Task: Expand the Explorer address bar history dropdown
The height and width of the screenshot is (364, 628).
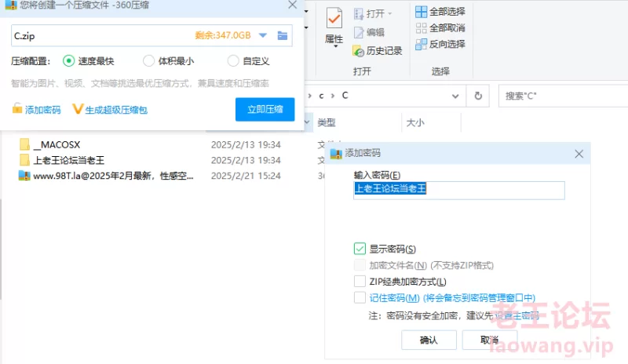Action: (x=455, y=96)
